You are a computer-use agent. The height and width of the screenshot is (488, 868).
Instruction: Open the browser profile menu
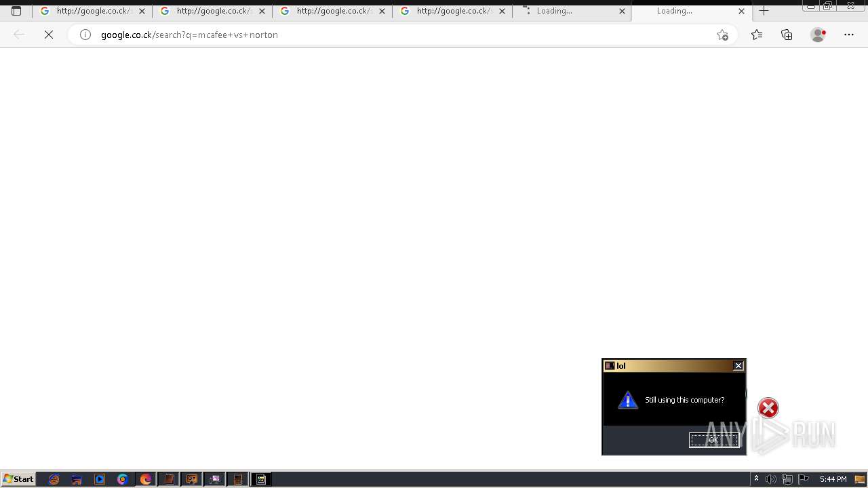pyautogui.click(x=818, y=35)
